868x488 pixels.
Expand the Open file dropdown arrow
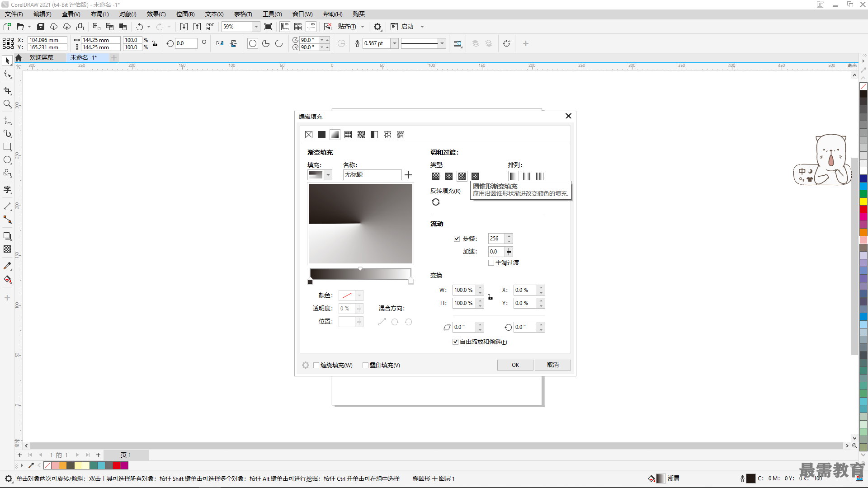(x=29, y=27)
